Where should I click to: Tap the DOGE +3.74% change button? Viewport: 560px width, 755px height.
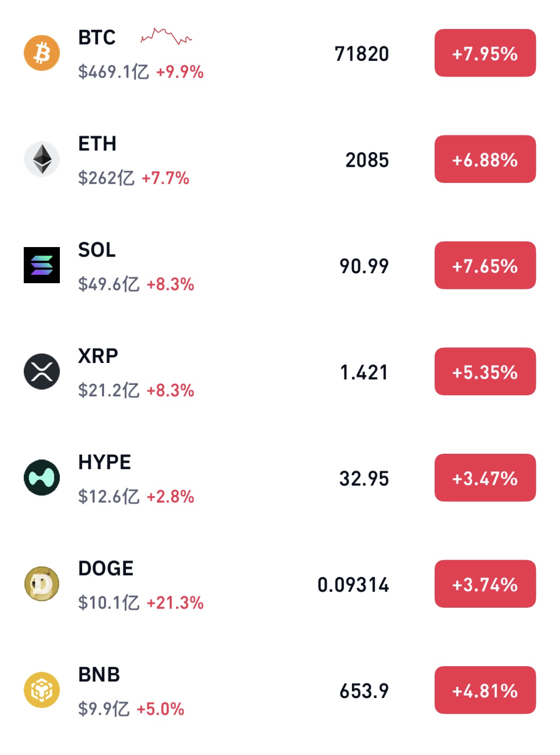tap(485, 584)
